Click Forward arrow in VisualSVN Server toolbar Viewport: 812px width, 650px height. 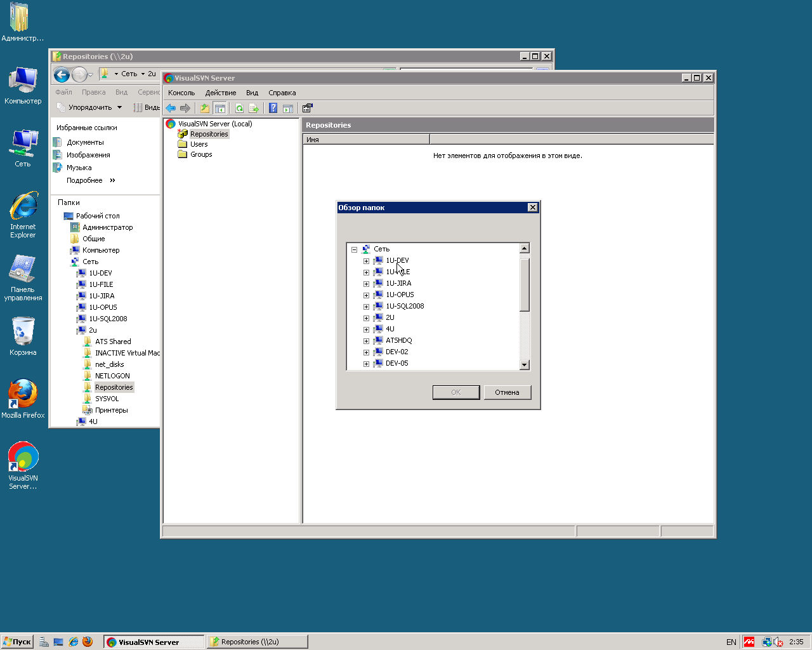click(185, 108)
